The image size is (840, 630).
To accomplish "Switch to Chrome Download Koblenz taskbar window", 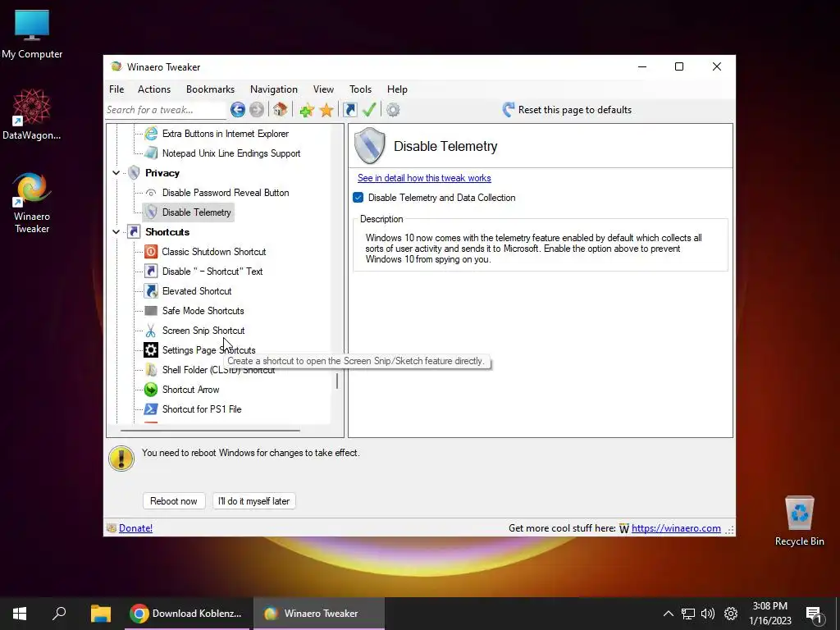I will tap(187, 614).
